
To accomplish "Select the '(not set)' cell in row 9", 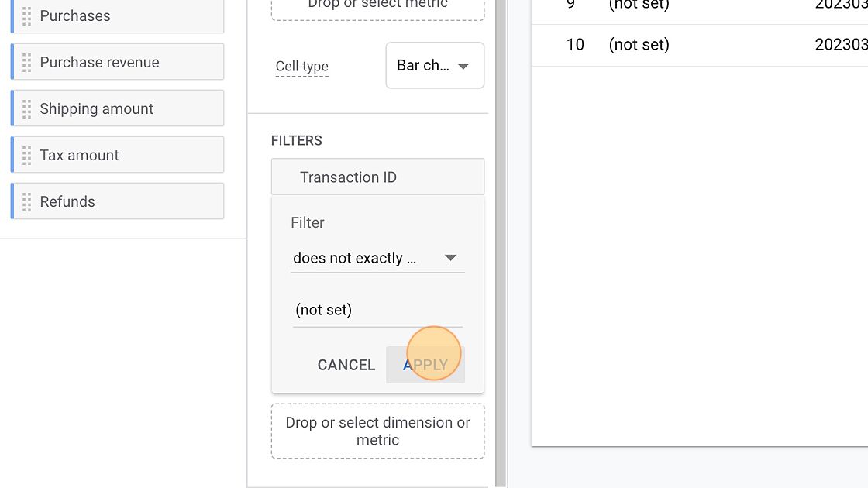I will [x=639, y=5].
